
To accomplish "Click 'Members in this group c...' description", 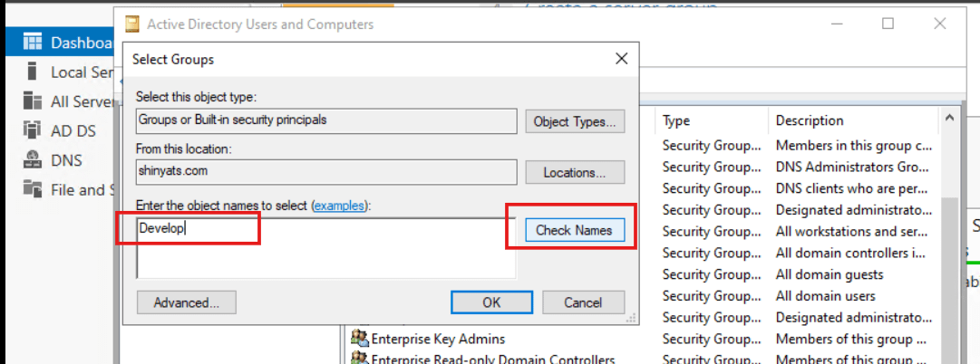I will tap(854, 146).
